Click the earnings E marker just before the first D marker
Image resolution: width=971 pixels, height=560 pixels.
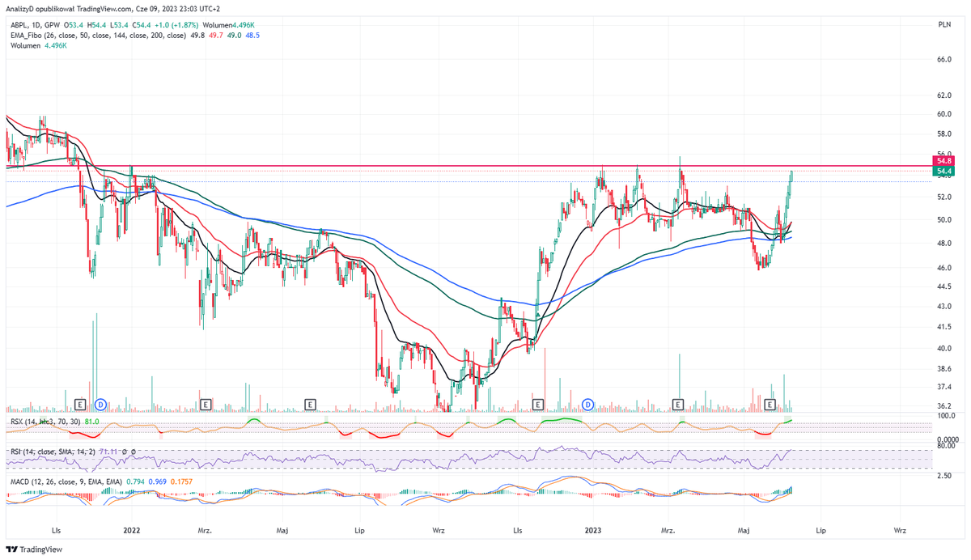[x=80, y=403]
